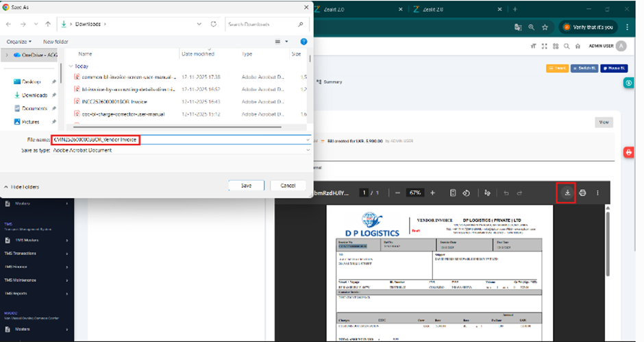Open the Organize menu
Screen dimensions: 644x342
[x=20, y=42]
